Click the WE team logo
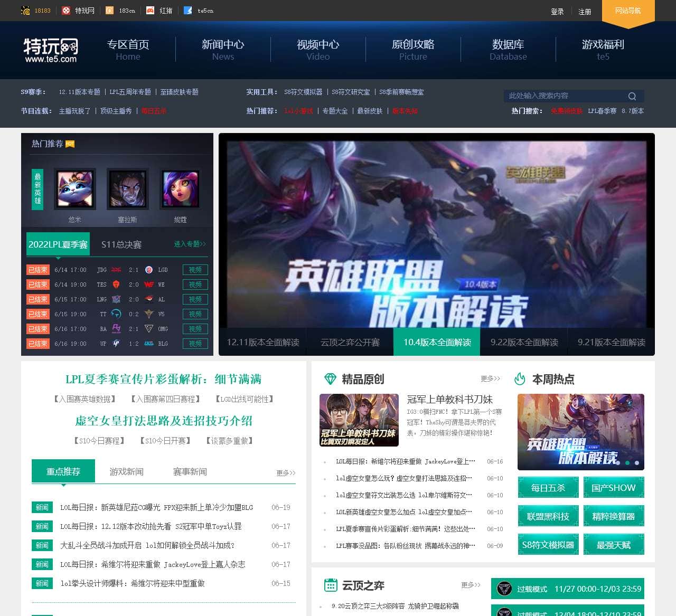 click(149, 285)
